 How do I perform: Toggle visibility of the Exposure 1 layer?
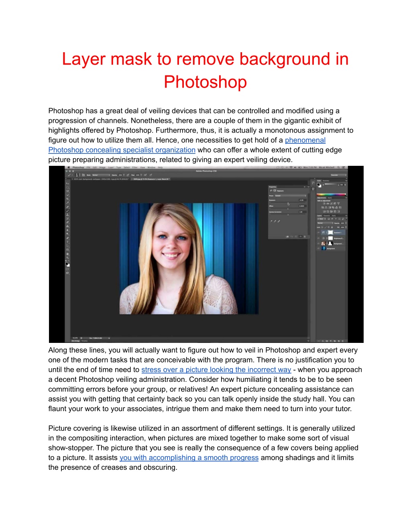coord(319,232)
